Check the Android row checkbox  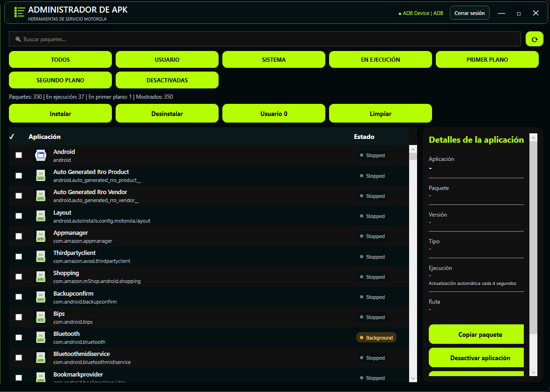coord(19,155)
